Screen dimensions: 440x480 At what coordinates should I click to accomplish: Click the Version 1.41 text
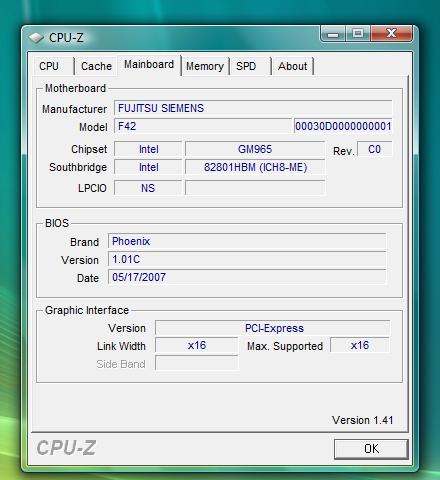363,420
